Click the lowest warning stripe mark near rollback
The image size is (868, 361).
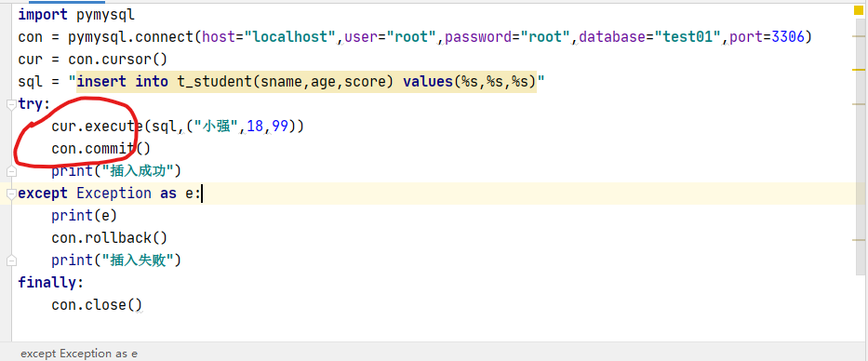[859, 240]
